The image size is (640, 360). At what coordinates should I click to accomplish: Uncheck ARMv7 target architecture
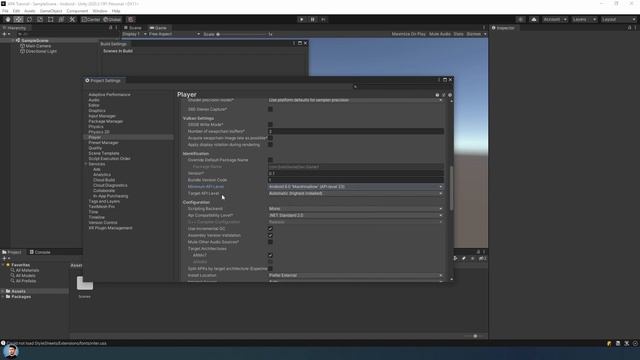coord(270,255)
